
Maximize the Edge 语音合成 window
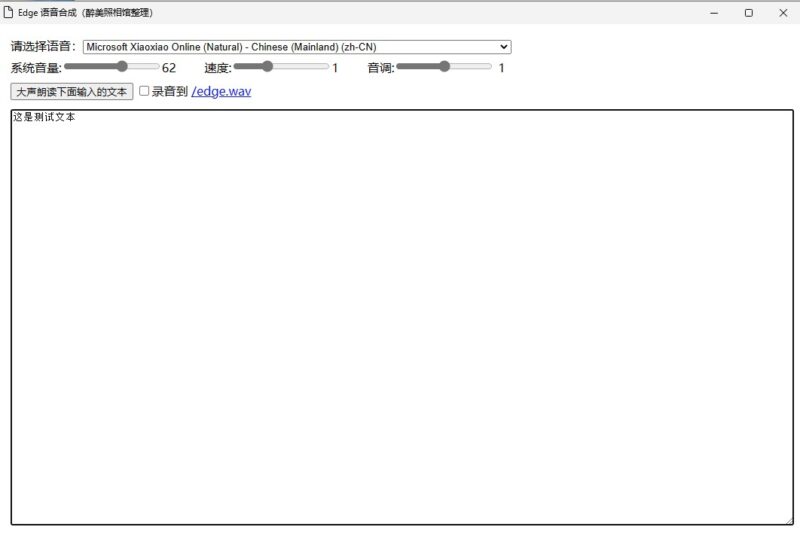(748, 13)
